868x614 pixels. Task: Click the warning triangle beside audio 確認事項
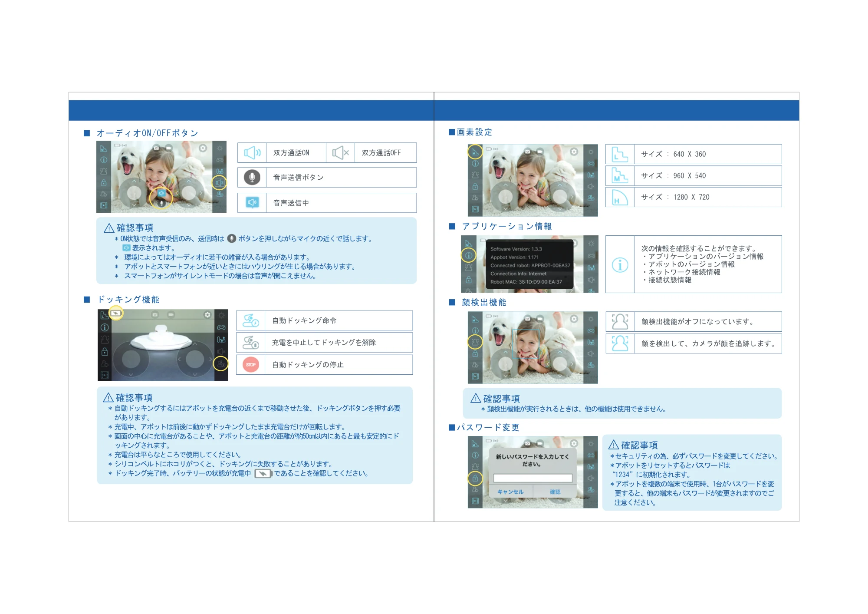point(109,228)
